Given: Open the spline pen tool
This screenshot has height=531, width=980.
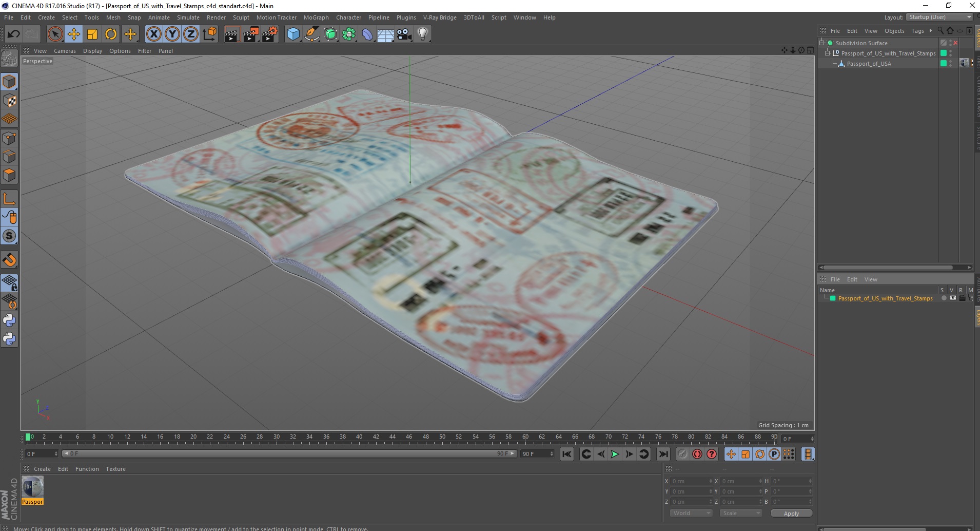Looking at the screenshot, I should coord(312,34).
